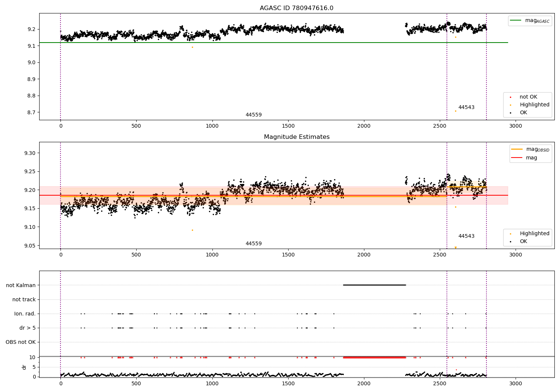Click x-tick '1000' under the middle plot
560x392 pixels.
212,255
